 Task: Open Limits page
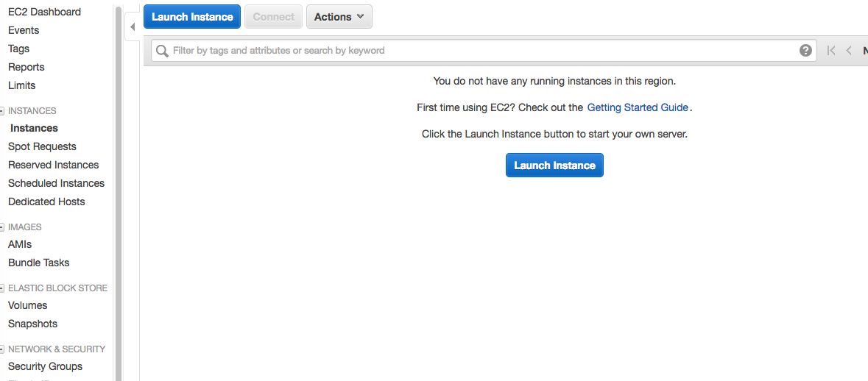point(21,85)
